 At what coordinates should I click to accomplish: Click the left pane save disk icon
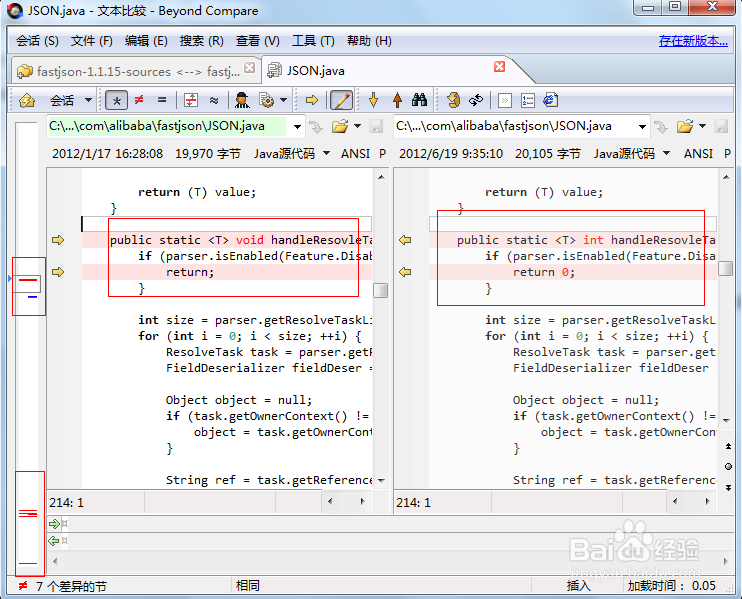(x=376, y=126)
